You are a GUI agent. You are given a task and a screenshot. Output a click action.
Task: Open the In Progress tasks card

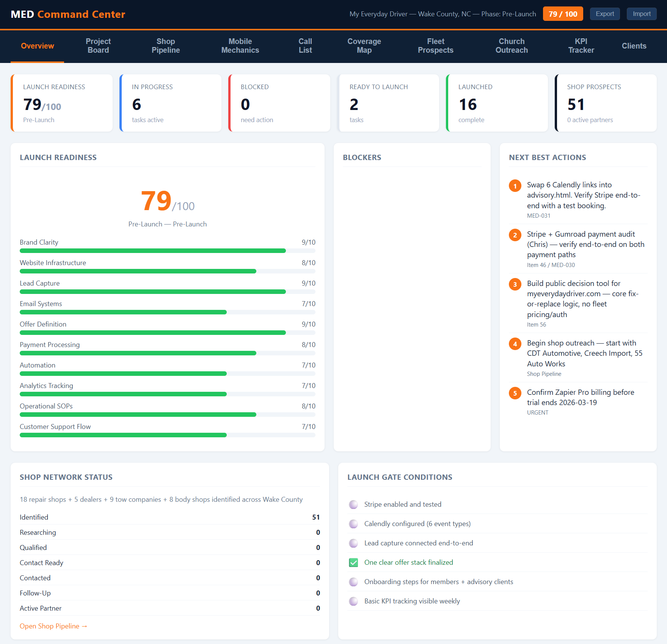171,103
